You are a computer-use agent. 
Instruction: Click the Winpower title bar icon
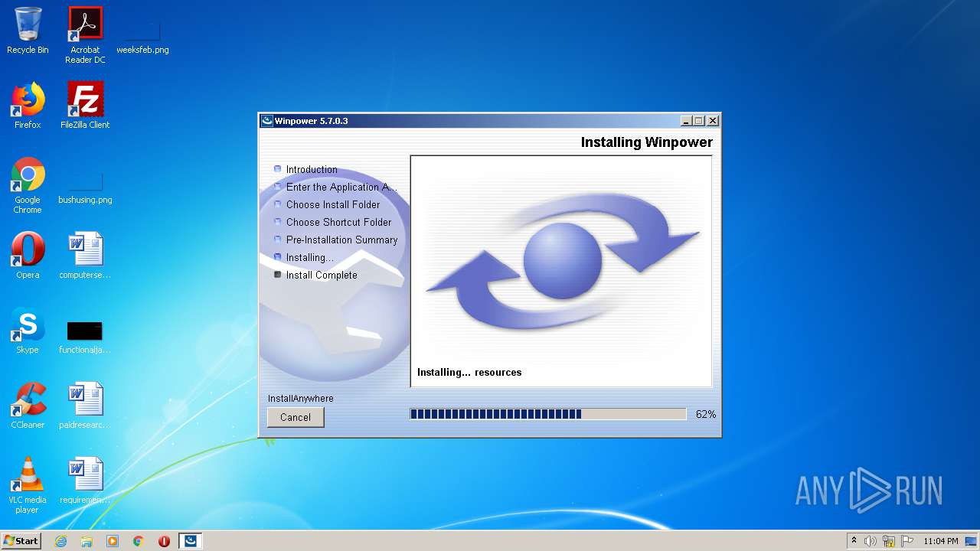point(267,121)
